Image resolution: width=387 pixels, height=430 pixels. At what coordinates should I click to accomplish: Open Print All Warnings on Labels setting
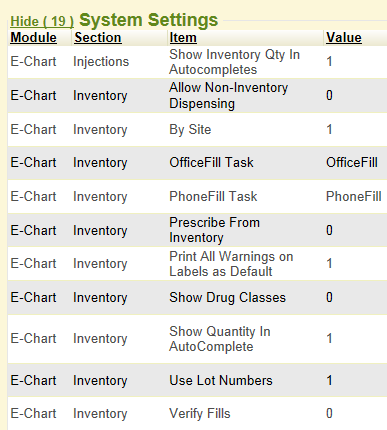point(231,264)
